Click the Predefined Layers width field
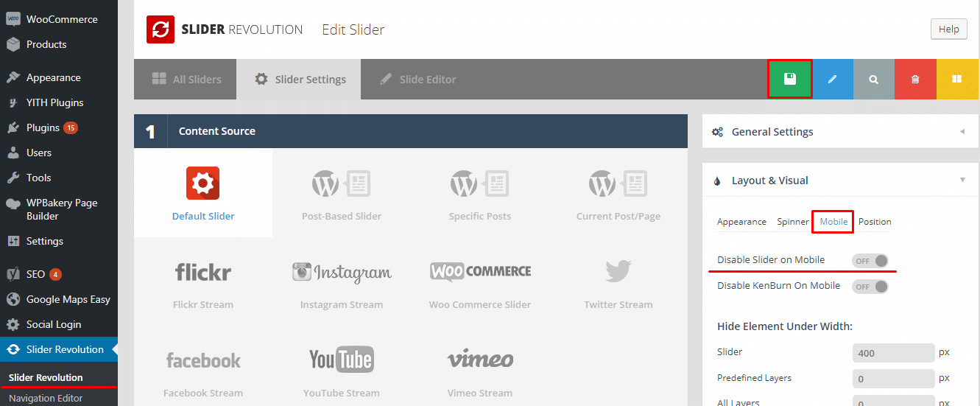The height and width of the screenshot is (406, 980). [893, 379]
